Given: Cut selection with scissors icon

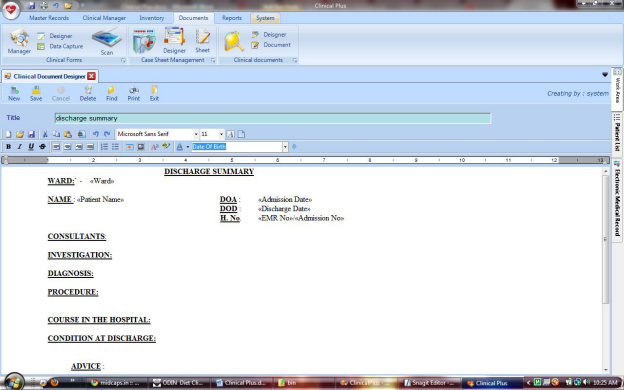Looking at the screenshot, I should [x=45, y=135].
